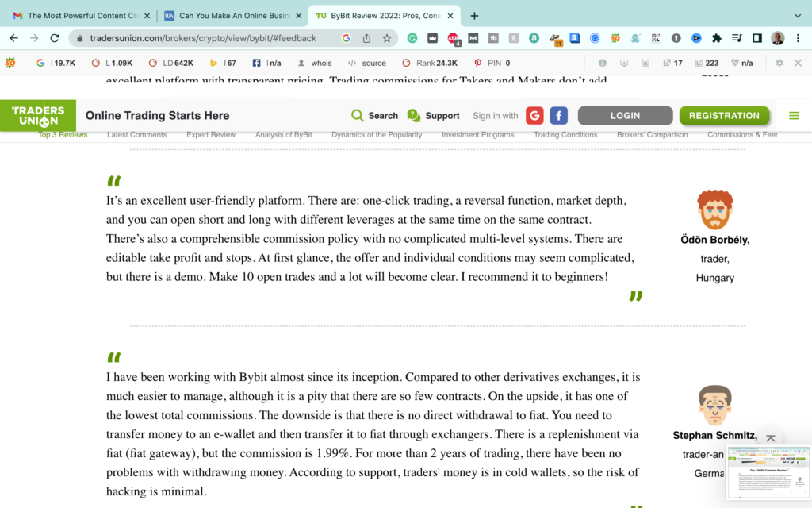The image size is (812, 508).
Task: Jump to Top 3 Reviews section
Action: pos(63,135)
